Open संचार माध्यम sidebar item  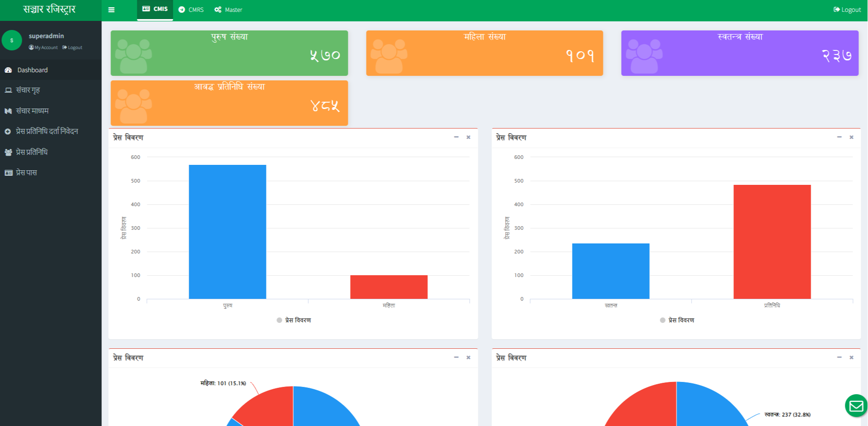(50, 111)
